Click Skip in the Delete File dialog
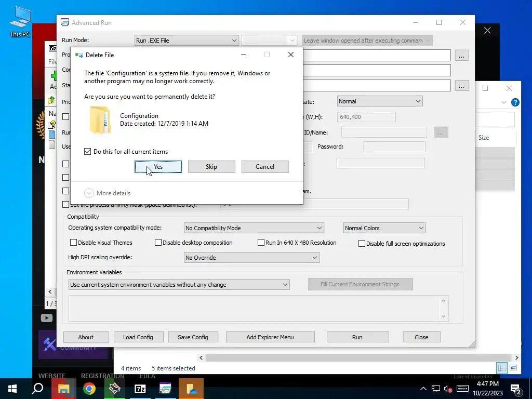532x399 pixels. (x=211, y=167)
